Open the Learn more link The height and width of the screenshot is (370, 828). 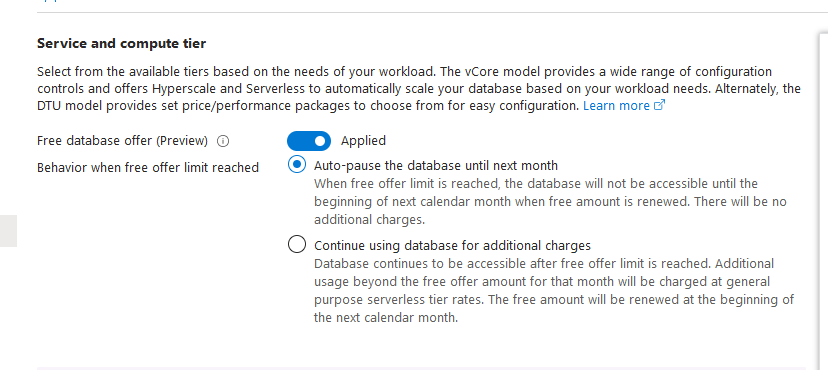pos(616,106)
